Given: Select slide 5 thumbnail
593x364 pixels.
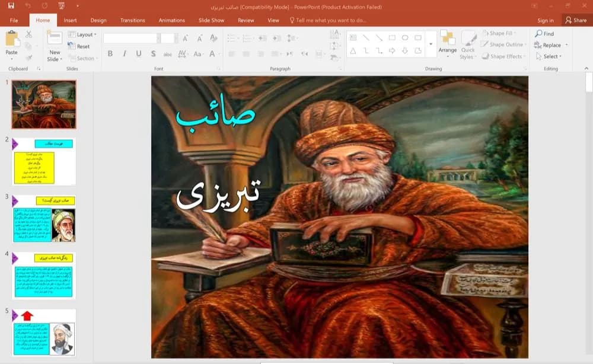Looking at the screenshot, I should [44, 333].
